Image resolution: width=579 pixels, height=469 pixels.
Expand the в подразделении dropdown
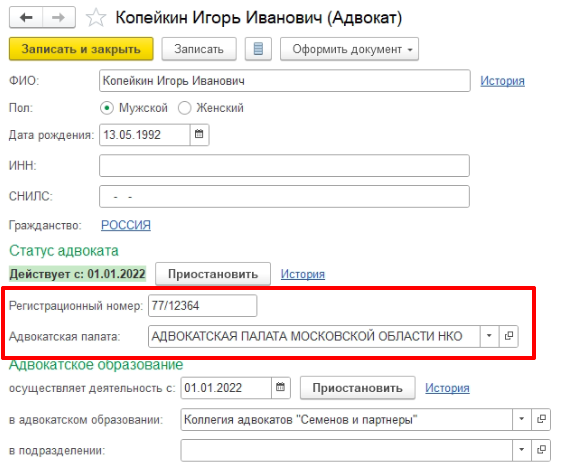click(x=522, y=450)
